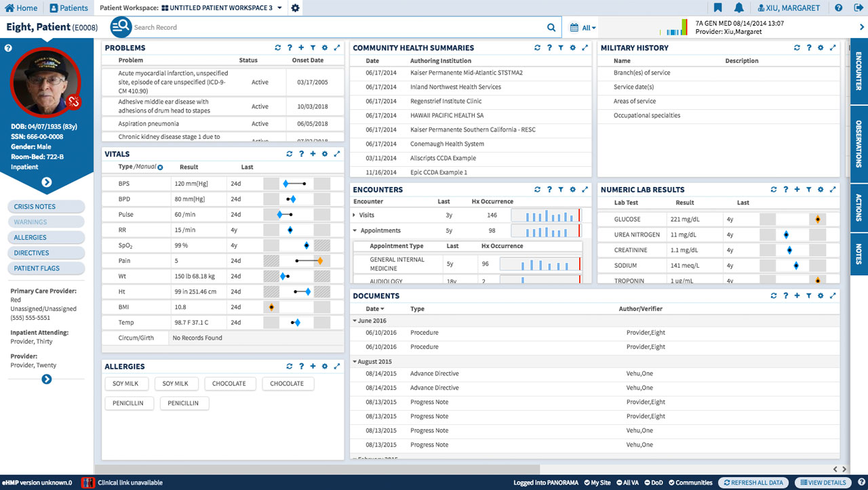Expand care team info arrow
The width and height of the screenshot is (868, 490).
(x=47, y=379)
